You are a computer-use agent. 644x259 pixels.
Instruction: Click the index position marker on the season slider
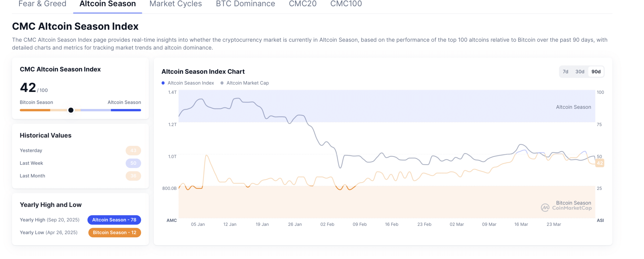[71, 110]
